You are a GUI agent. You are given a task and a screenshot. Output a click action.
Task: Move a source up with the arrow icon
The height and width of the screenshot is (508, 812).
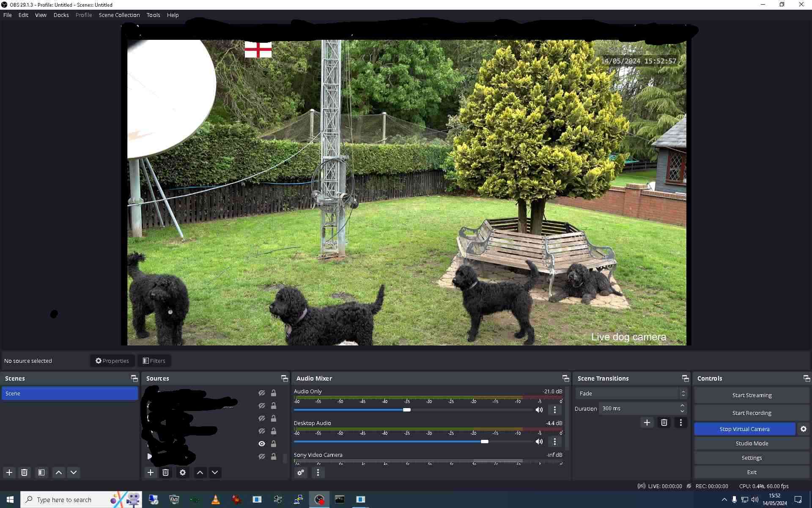point(200,472)
